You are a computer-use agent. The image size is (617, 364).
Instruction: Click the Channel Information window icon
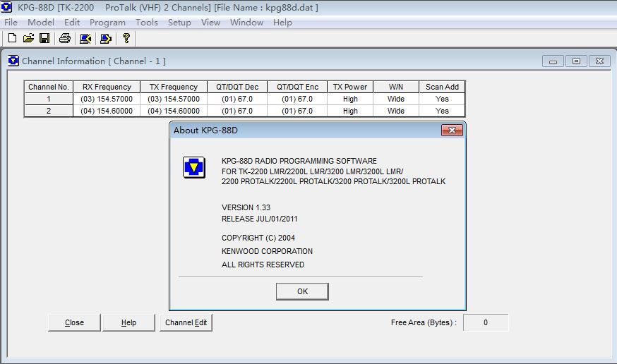click(x=13, y=61)
